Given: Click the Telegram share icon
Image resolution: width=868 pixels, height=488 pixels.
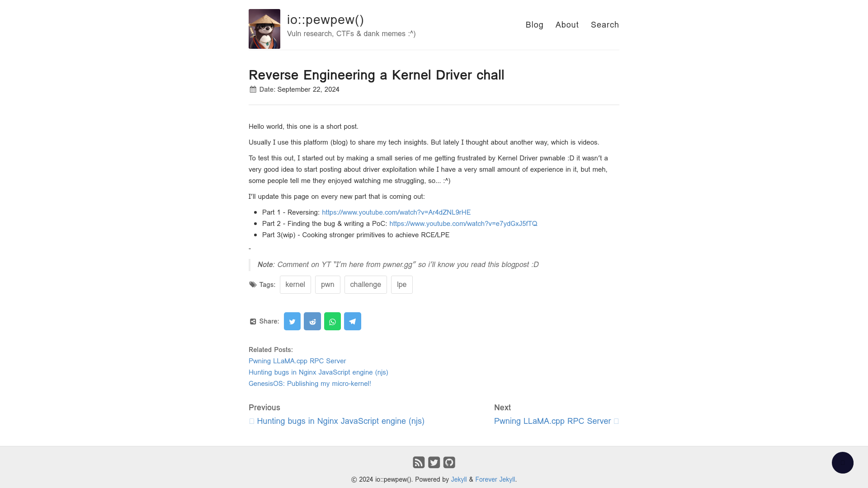Looking at the screenshot, I should pyautogui.click(x=352, y=321).
